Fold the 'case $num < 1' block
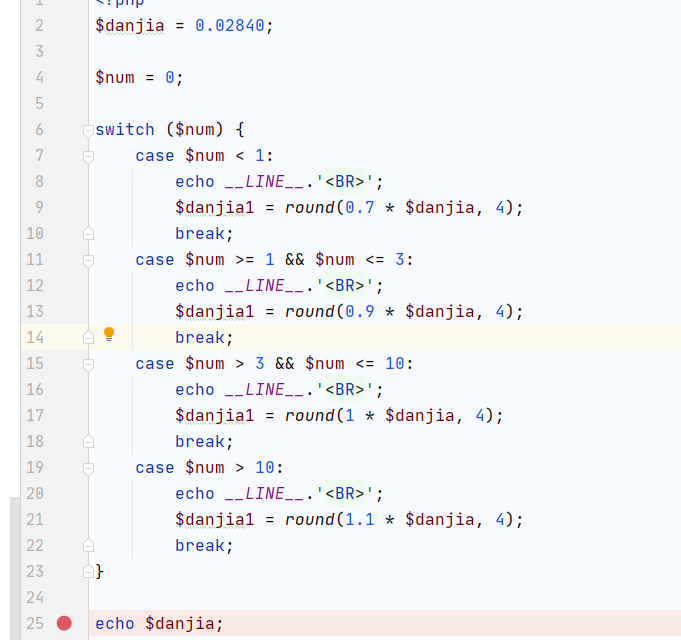Screen dimensions: 681x640 88,156
